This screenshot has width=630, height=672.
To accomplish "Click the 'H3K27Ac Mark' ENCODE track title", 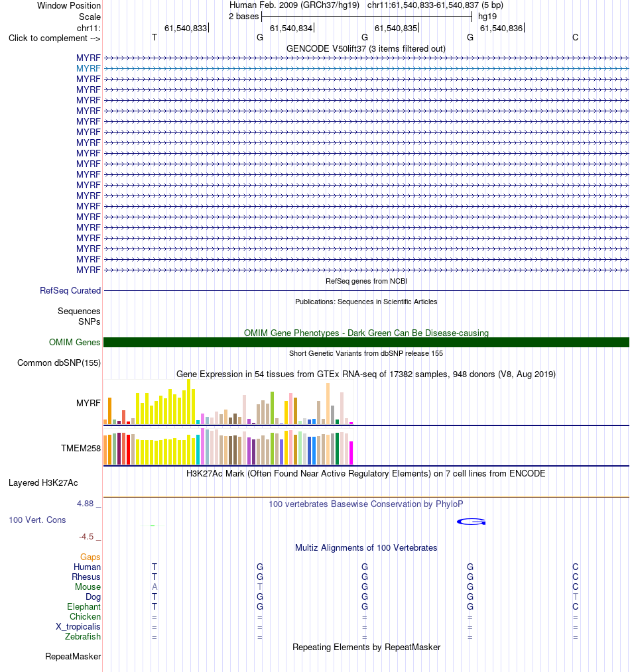I will point(366,474).
